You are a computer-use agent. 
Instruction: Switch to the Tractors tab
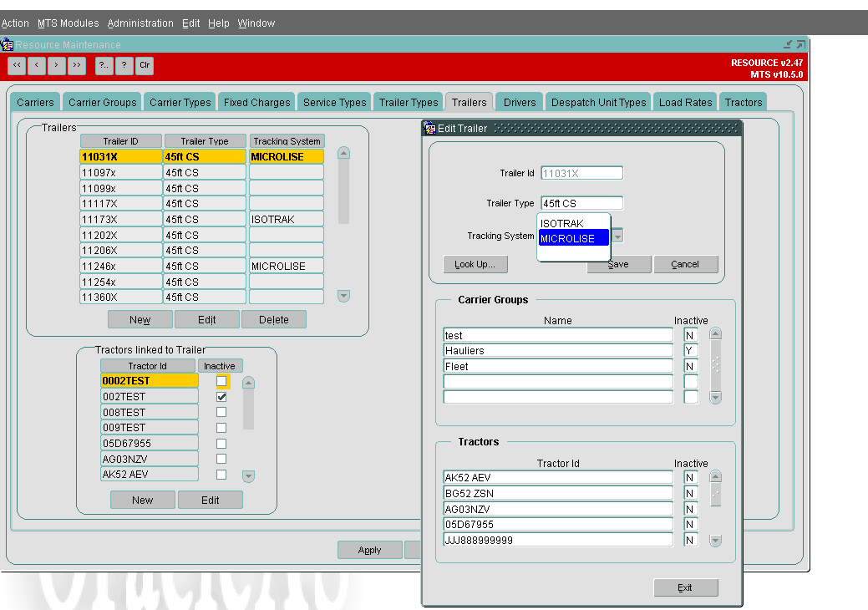point(744,103)
